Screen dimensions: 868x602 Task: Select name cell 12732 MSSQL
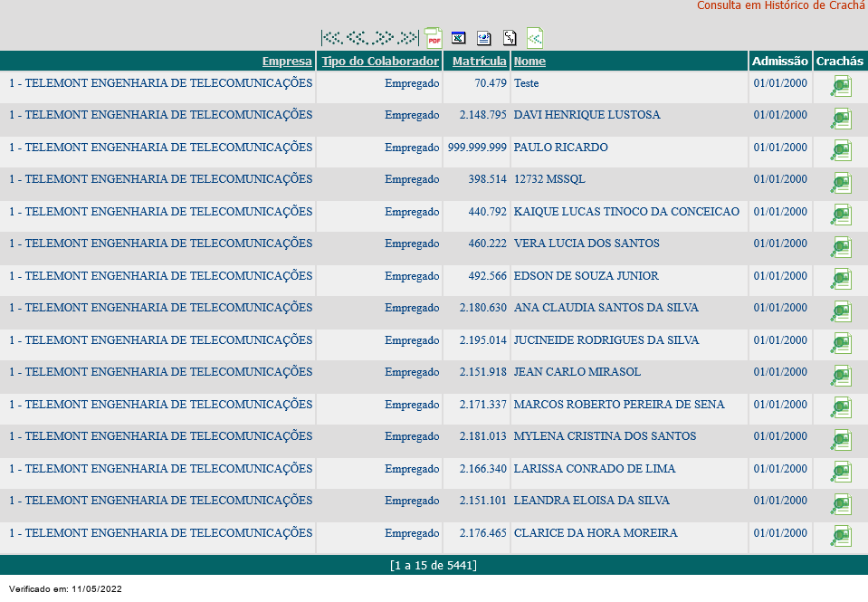click(549, 179)
